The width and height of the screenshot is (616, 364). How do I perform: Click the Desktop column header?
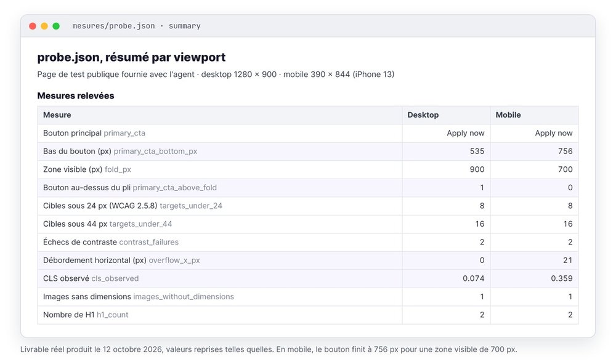(x=423, y=115)
